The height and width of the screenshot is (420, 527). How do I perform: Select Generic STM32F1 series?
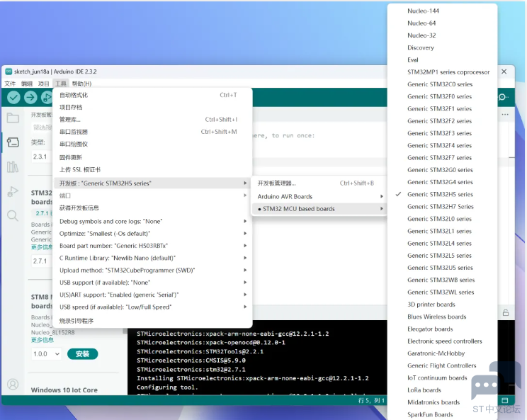point(442,108)
